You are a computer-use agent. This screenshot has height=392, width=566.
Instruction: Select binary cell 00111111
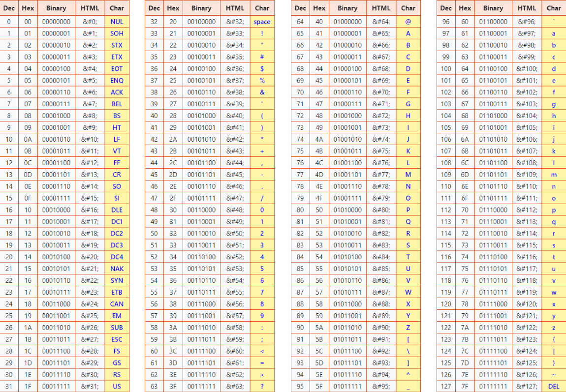coord(201,386)
